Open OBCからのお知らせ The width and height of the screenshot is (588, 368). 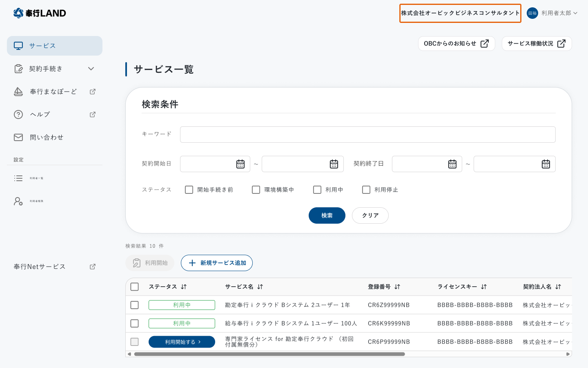click(x=457, y=43)
